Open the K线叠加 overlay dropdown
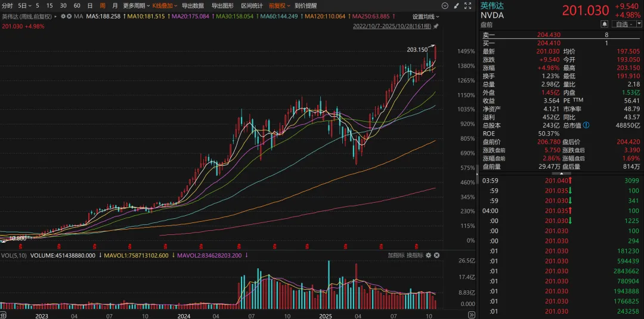 click(x=165, y=6)
